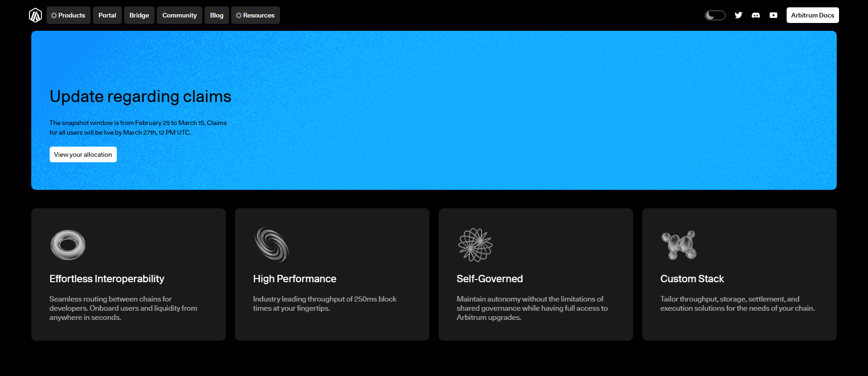Expand the Products dropdown menu
Screen dimensions: 868x376
tap(69, 15)
